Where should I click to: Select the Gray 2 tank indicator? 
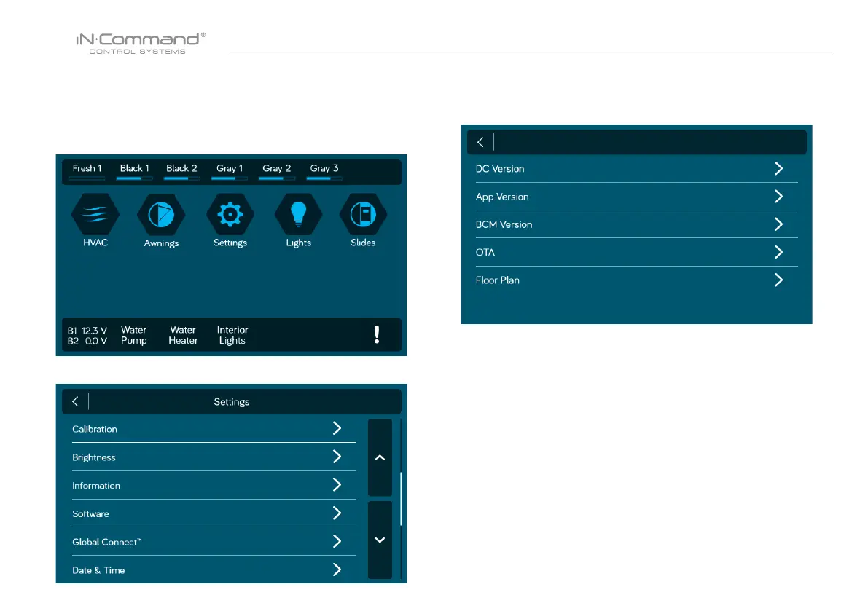pos(277,171)
